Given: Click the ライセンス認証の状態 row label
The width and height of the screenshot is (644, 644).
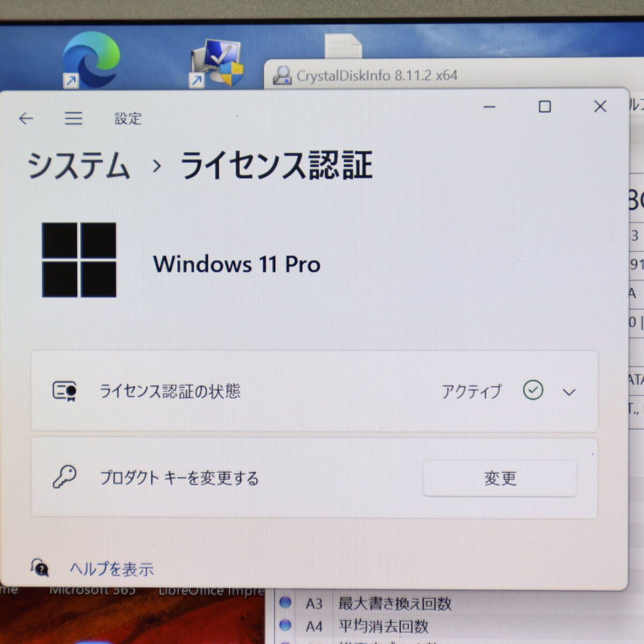Looking at the screenshot, I should tap(170, 391).
